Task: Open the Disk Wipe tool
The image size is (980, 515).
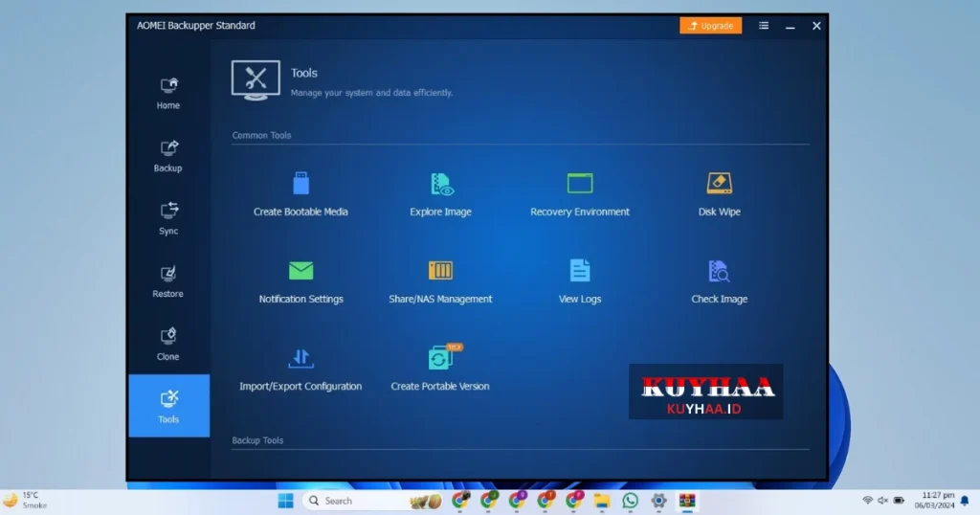Action: pyautogui.click(x=720, y=194)
